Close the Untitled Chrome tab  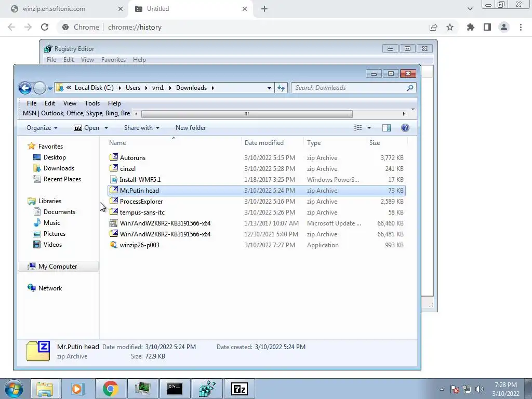[x=245, y=9]
